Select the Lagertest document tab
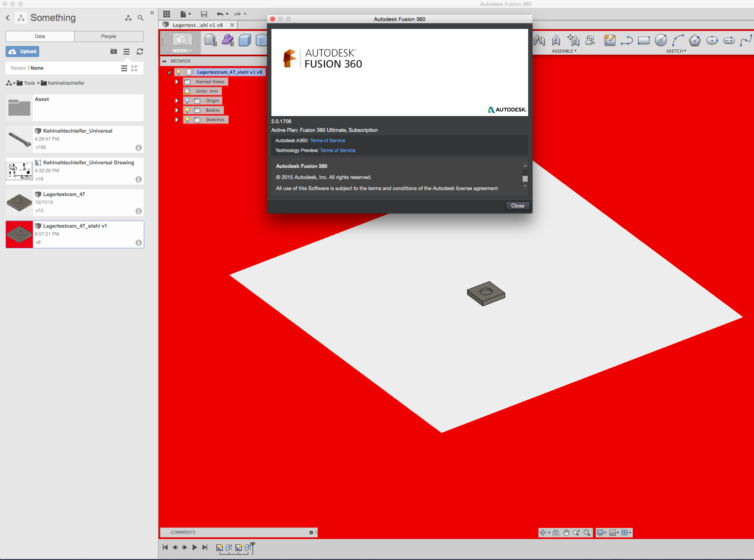The width and height of the screenshot is (754, 560). click(x=197, y=25)
